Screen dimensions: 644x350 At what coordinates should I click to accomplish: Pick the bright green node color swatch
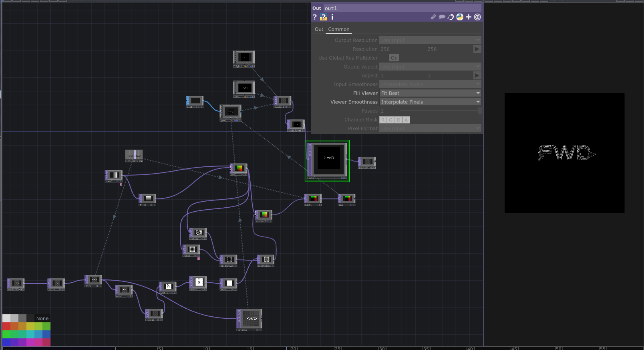(6, 334)
